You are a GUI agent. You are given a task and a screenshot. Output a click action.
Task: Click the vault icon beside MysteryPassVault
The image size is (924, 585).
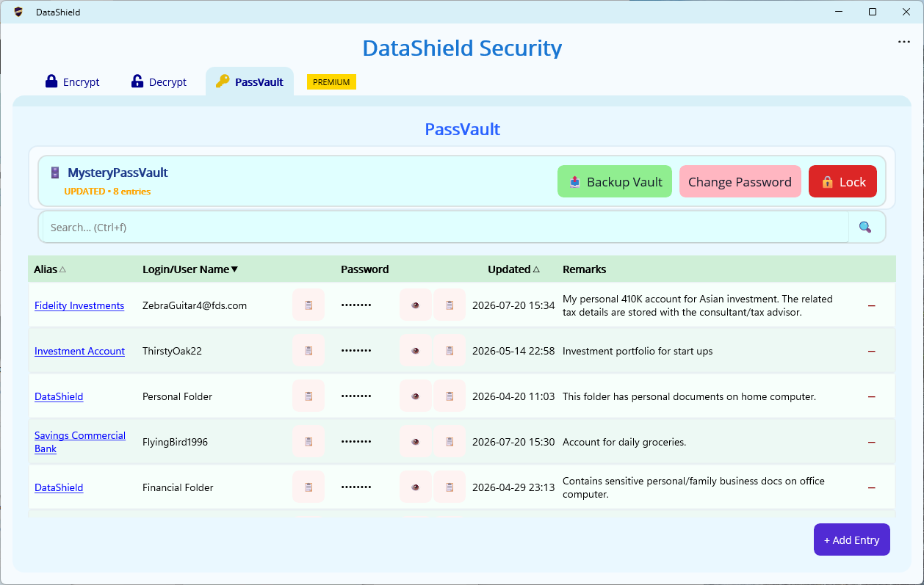[55, 172]
